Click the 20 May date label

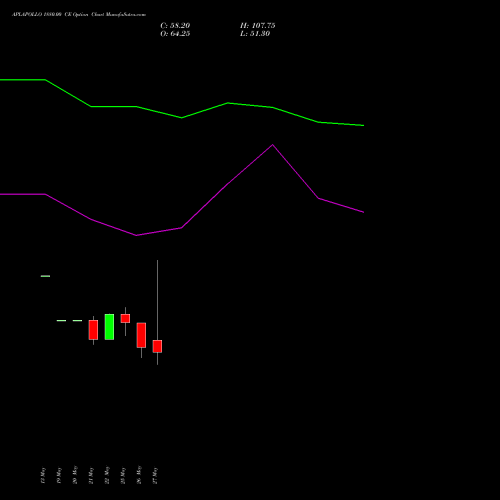click(x=75, y=475)
